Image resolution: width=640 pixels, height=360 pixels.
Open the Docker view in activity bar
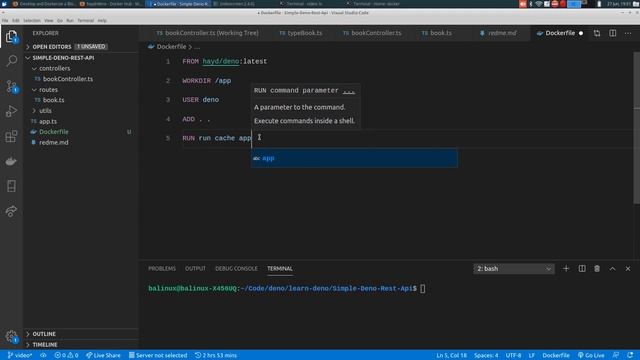coord(11,161)
